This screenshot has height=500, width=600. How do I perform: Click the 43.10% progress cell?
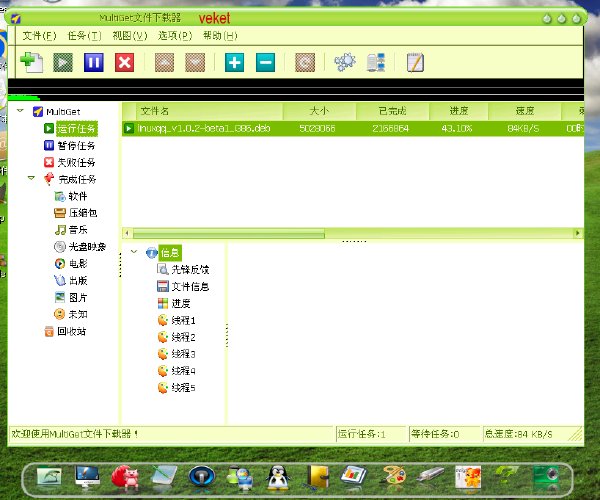457,128
